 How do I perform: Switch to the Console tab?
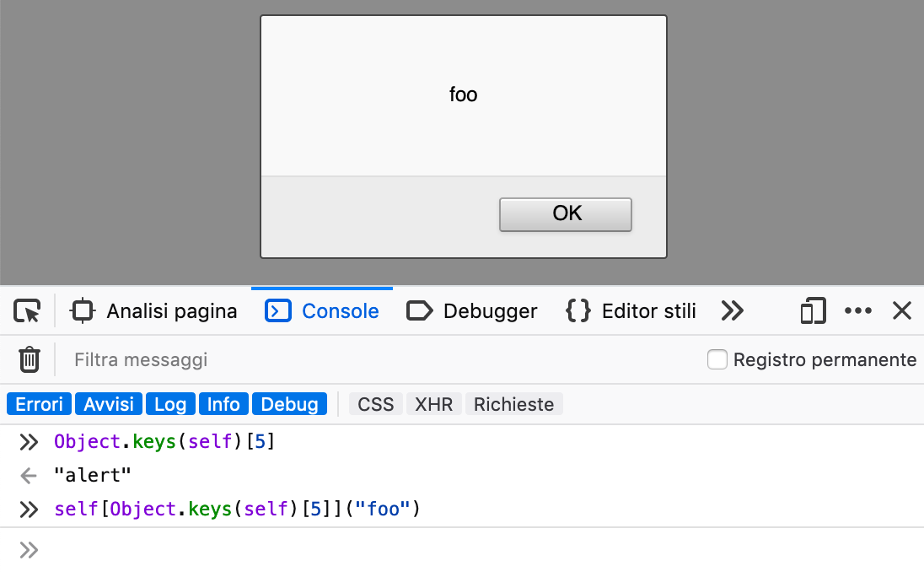tap(322, 311)
